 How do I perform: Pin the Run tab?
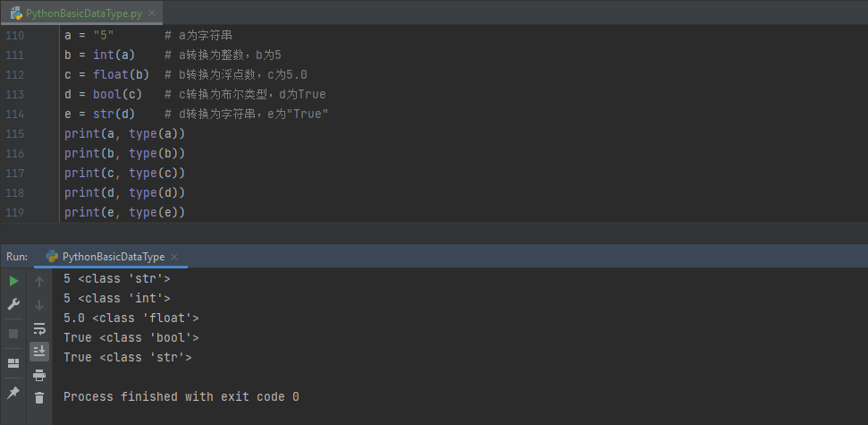[x=13, y=393]
